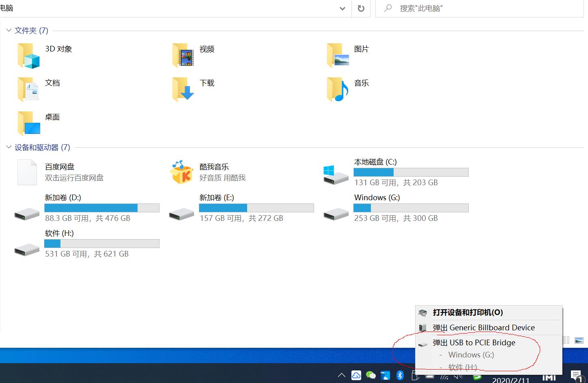
Task: Open the 百度网盘 app icon
Action: (x=27, y=172)
